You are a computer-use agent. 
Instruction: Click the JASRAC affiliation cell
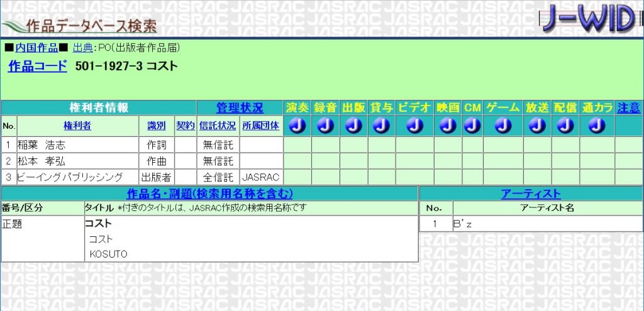tap(261, 177)
